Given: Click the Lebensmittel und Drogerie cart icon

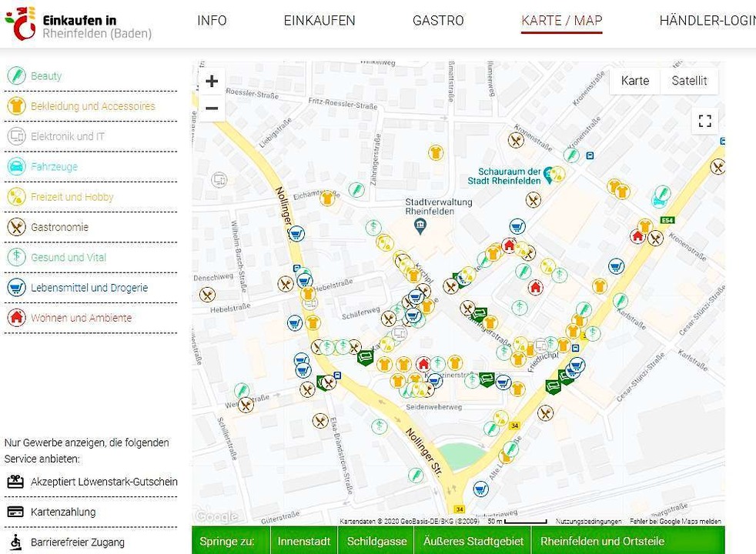Looking at the screenshot, I should 16,288.
